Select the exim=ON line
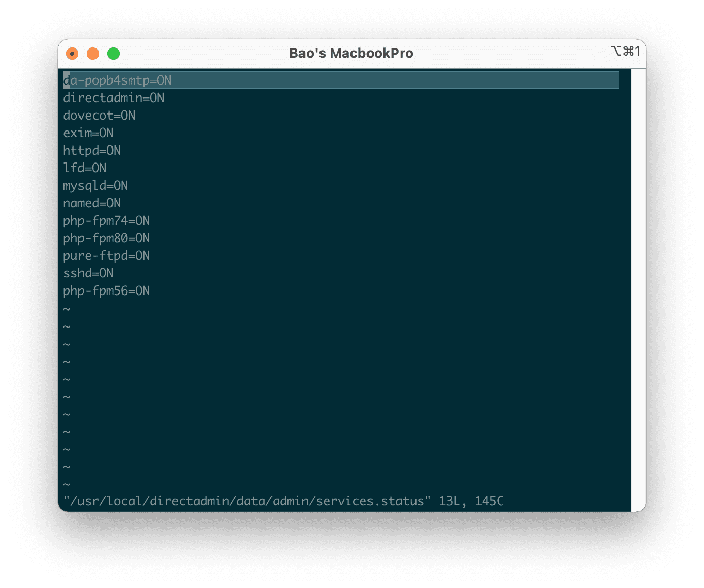The height and width of the screenshot is (588, 704). click(x=88, y=133)
